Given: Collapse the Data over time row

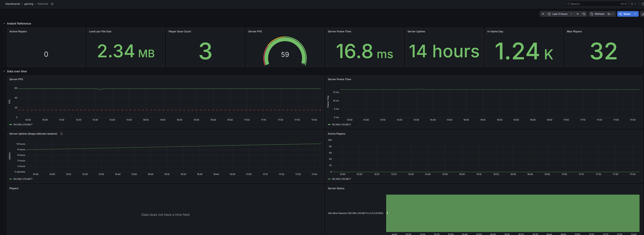Looking at the screenshot, I should [x=4, y=71].
